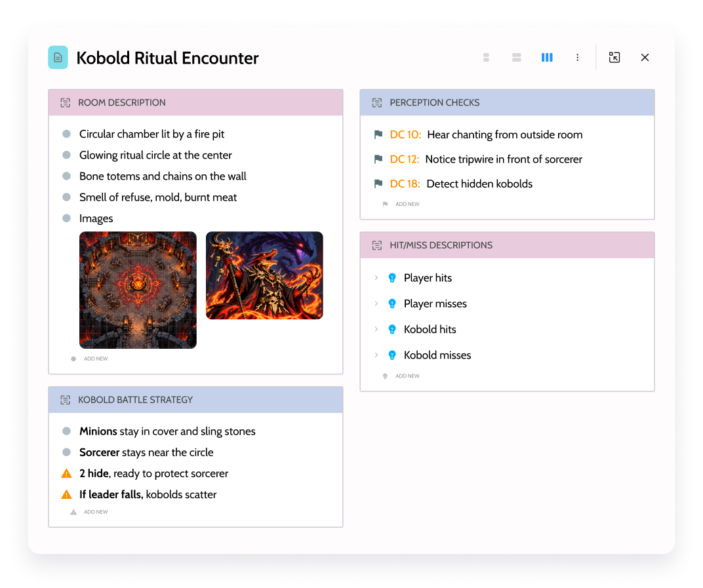This screenshot has height=588, width=703.
Task: Click the bullet beside 'Minions stay in cover'
Action: (66, 431)
